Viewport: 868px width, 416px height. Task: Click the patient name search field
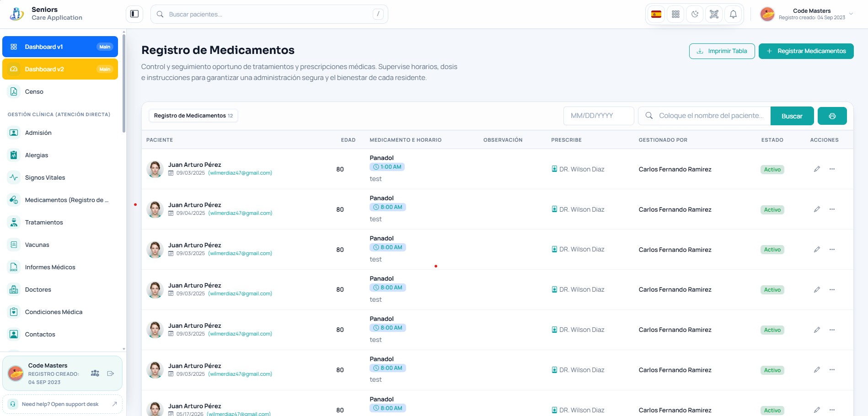click(704, 116)
